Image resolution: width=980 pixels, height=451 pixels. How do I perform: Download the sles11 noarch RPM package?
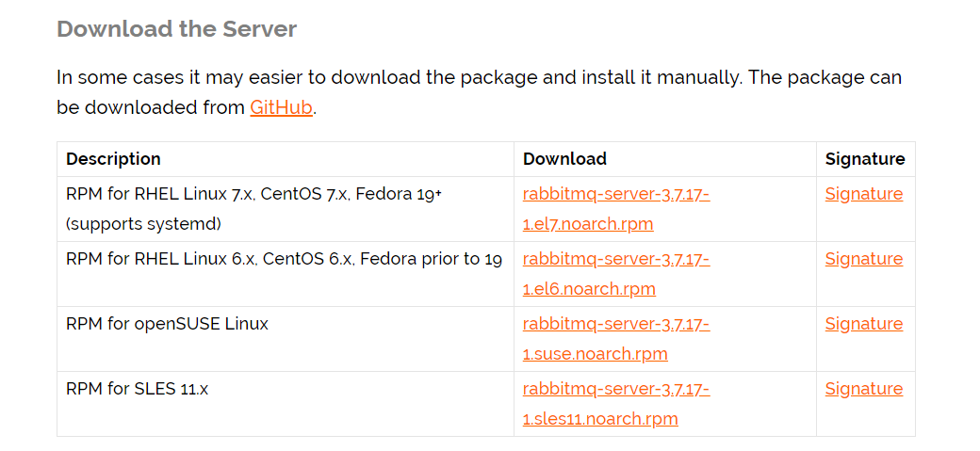point(615,390)
